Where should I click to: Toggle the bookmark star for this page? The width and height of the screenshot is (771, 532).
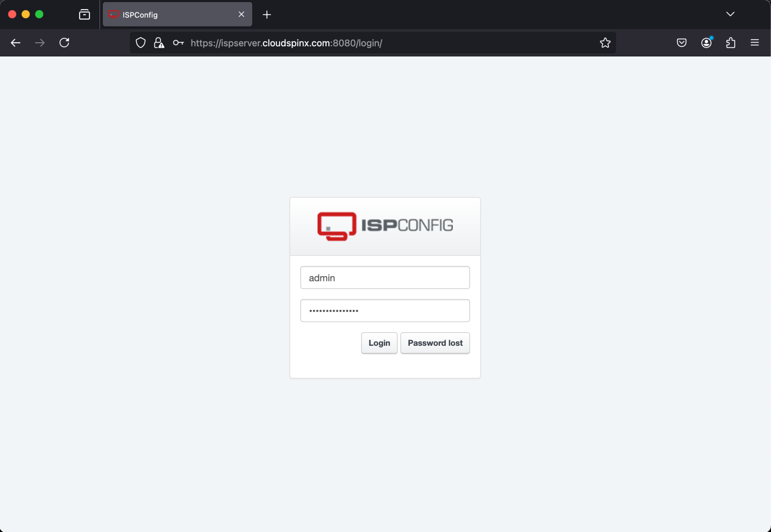605,43
